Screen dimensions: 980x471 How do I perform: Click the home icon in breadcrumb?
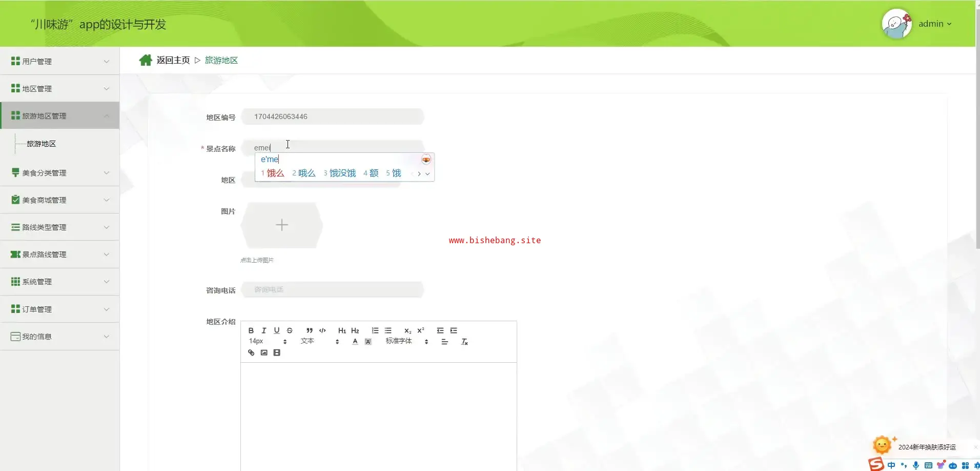click(146, 60)
